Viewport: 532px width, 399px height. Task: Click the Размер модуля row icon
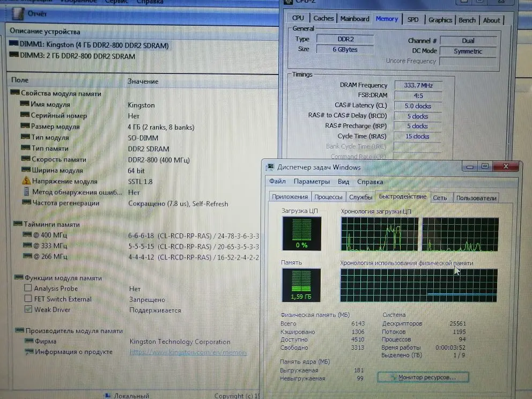25,126
